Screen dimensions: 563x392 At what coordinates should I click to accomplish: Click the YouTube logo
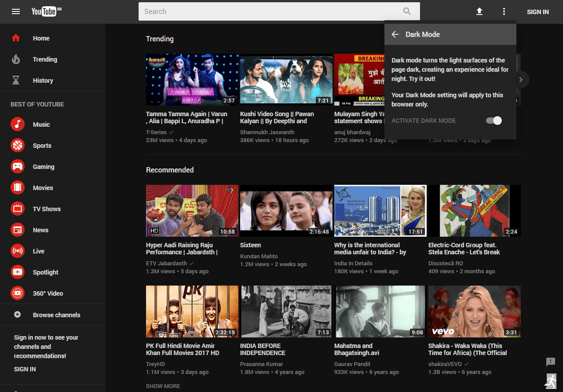click(x=44, y=11)
